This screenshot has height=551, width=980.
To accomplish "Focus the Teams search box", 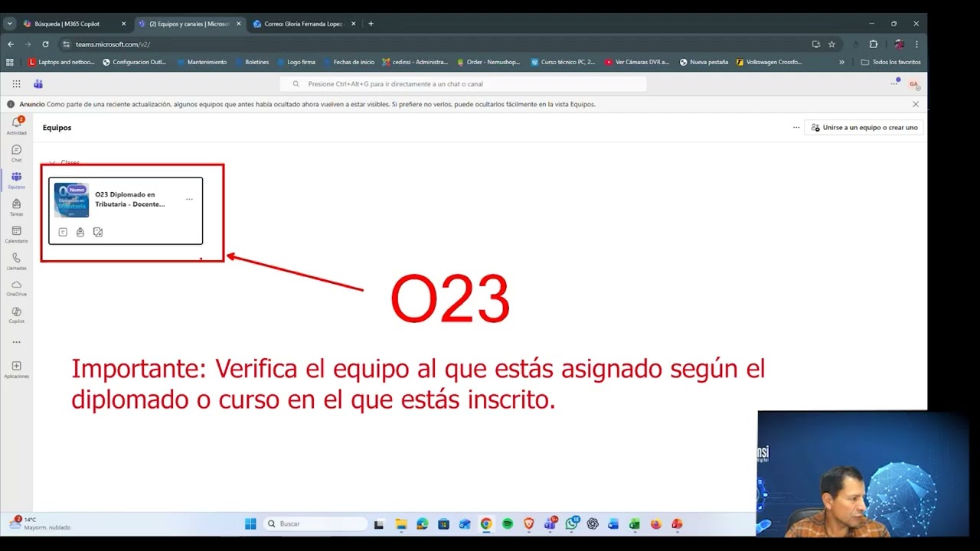I will click(463, 84).
